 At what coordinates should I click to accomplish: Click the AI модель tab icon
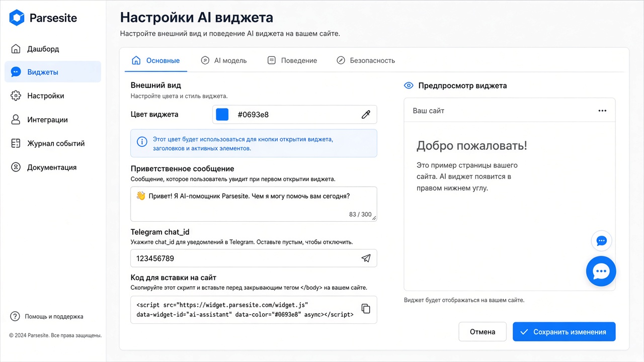click(205, 60)
